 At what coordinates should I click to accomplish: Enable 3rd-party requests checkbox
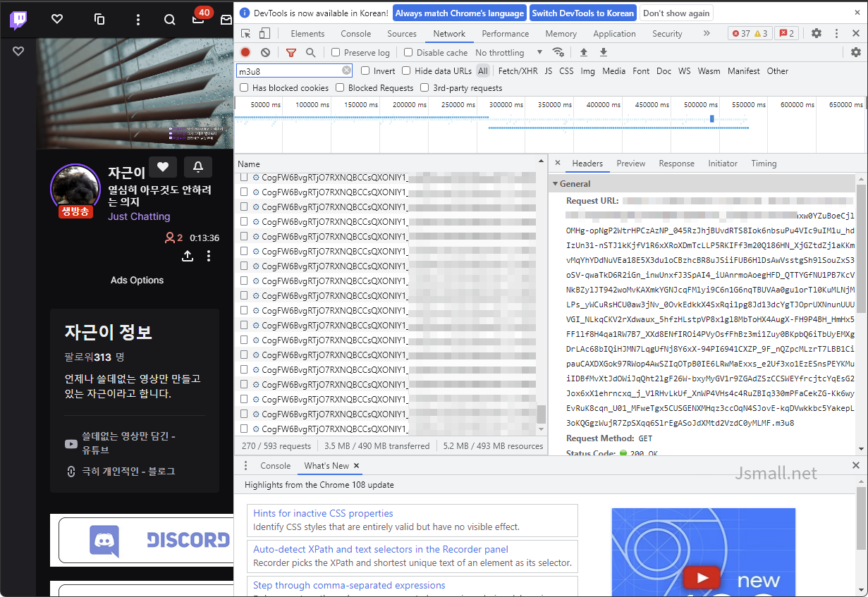pos(424,88)
